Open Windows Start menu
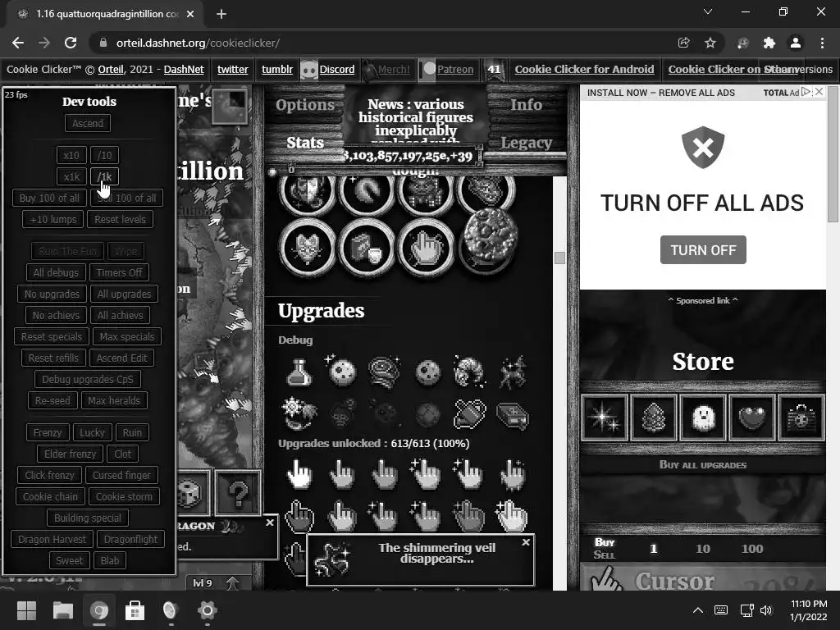Screen dimensions: 840x630 click(x=26, y=610)
